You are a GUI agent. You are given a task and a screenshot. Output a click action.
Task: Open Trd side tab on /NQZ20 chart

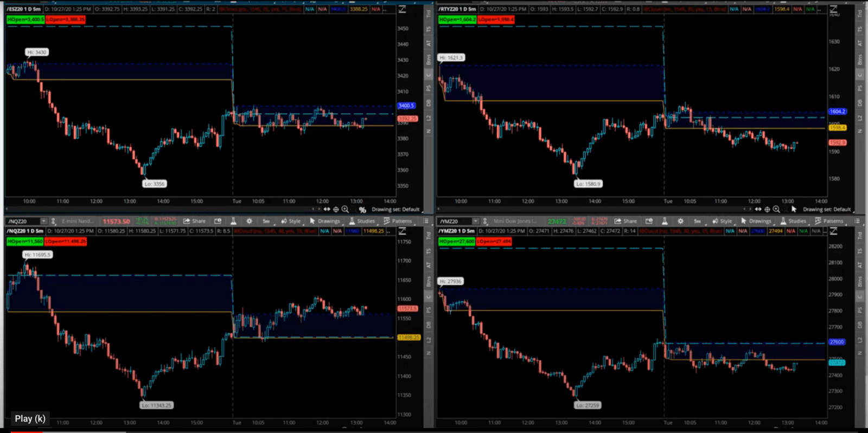[428, 235]
